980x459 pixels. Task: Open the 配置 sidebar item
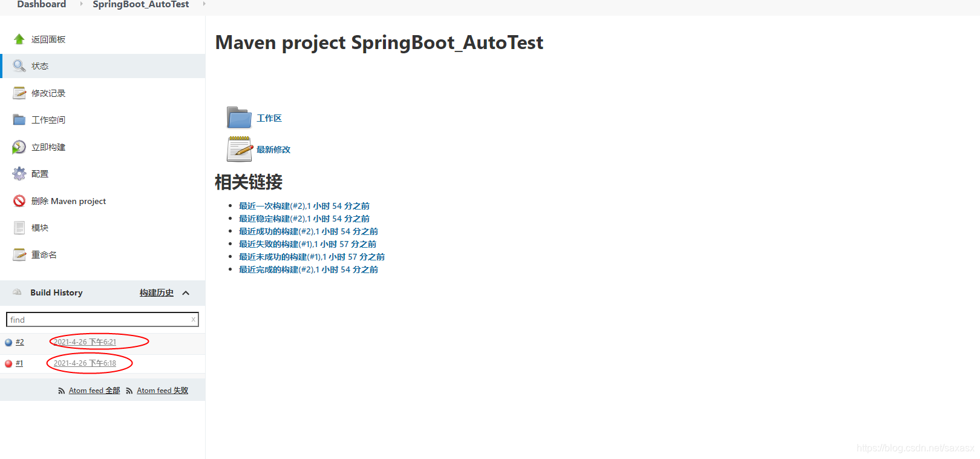click(40, 174)
